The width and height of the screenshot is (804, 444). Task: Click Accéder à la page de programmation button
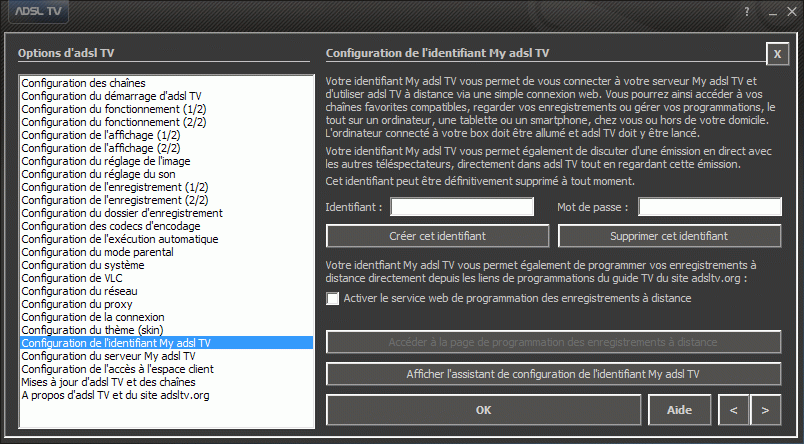[553, 342]
